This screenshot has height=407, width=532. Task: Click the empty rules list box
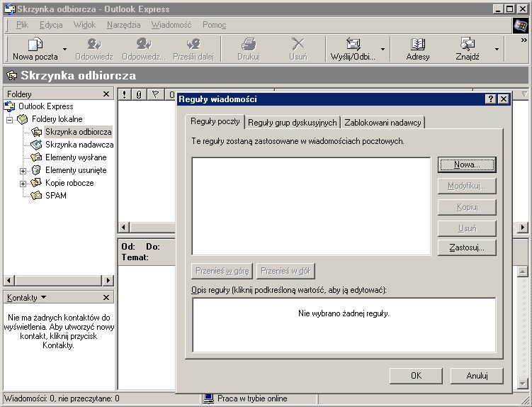coord(311,206)
